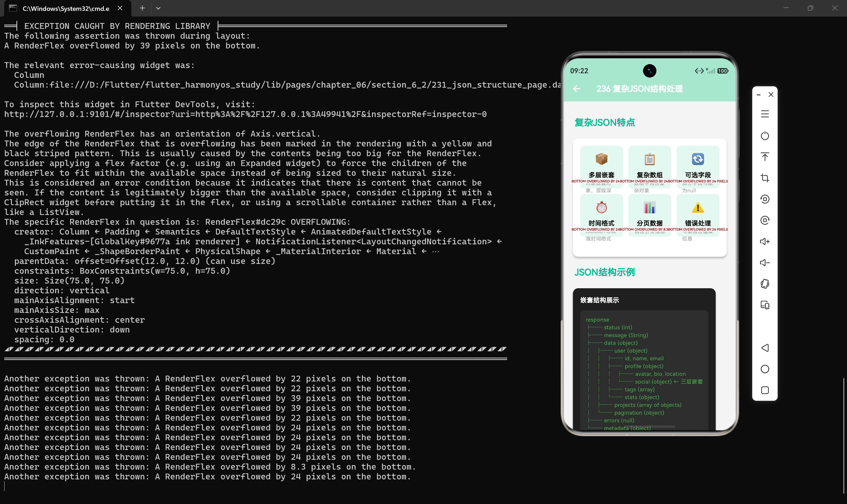Decrease volume with emulator volume down icon
Viewport: 847px width, 504px height.
(765, 263)
